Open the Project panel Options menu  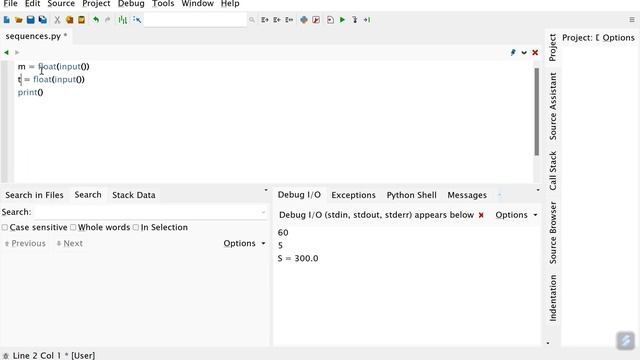618,38
